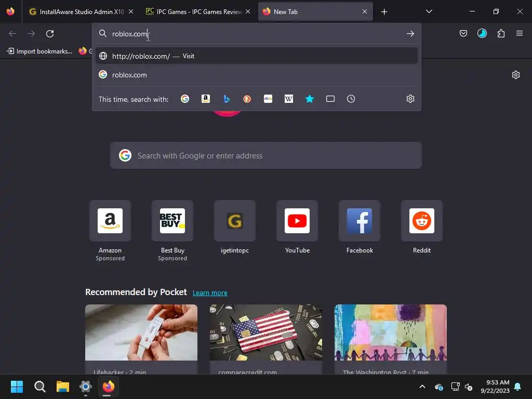
Task: Open File Explorer from taskbar
Action: (x=63, y=387)
